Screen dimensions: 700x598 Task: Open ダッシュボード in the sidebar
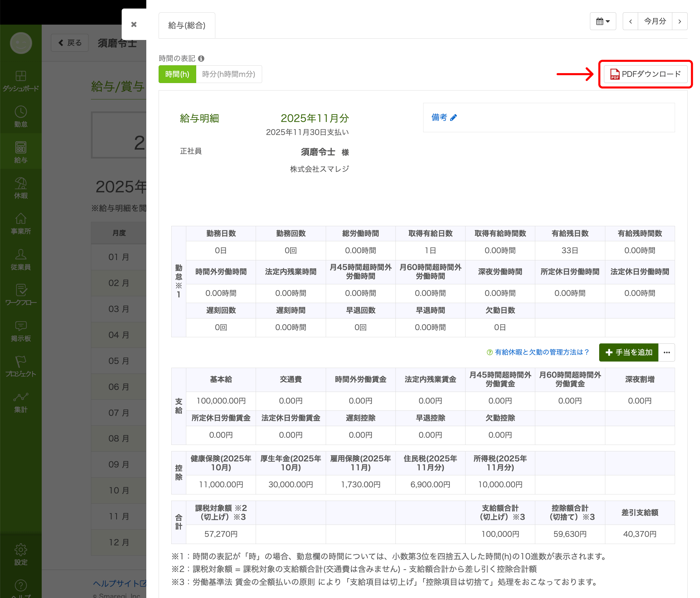click(21, 81)
